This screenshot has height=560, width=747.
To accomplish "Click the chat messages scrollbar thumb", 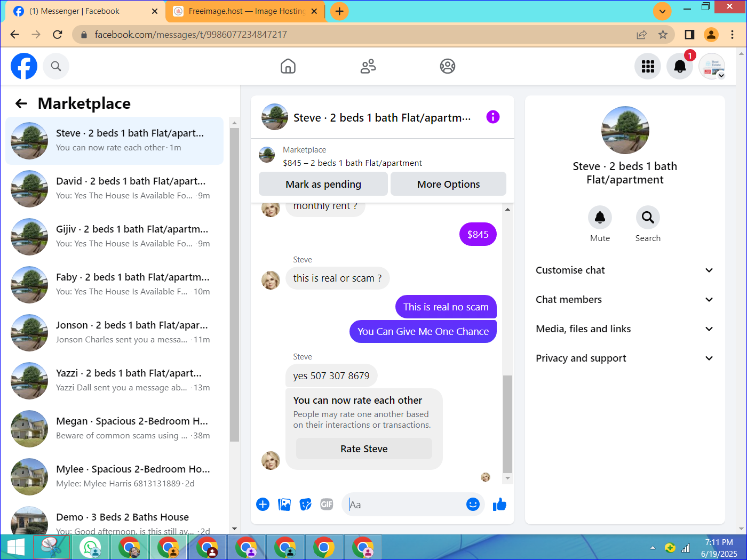I will click(507, 423).
